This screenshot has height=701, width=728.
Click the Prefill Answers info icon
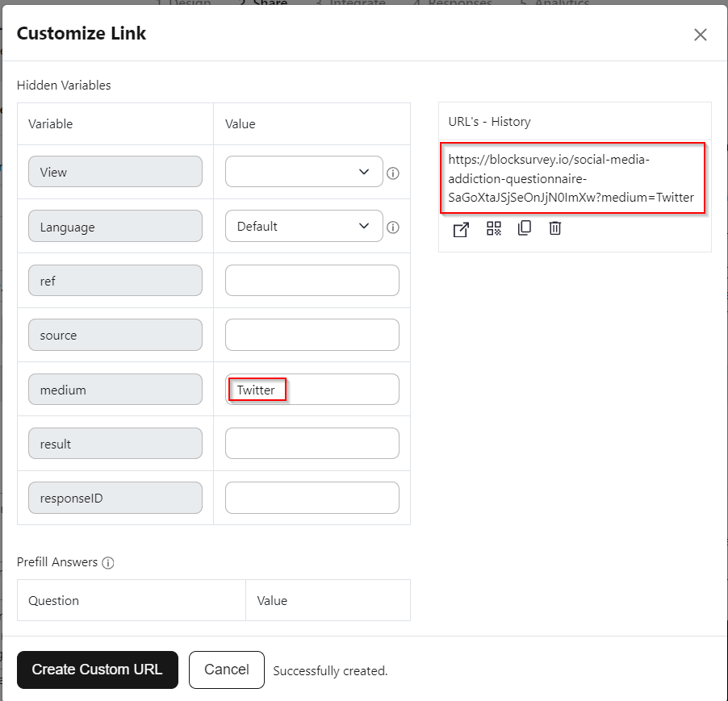[107, 563]
